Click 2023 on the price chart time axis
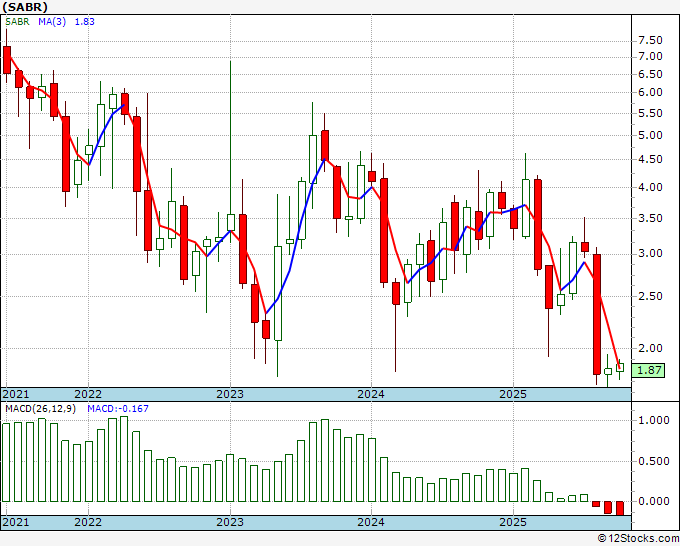The width and height of the screenshot is (680, 546). [x=230, y=394]
